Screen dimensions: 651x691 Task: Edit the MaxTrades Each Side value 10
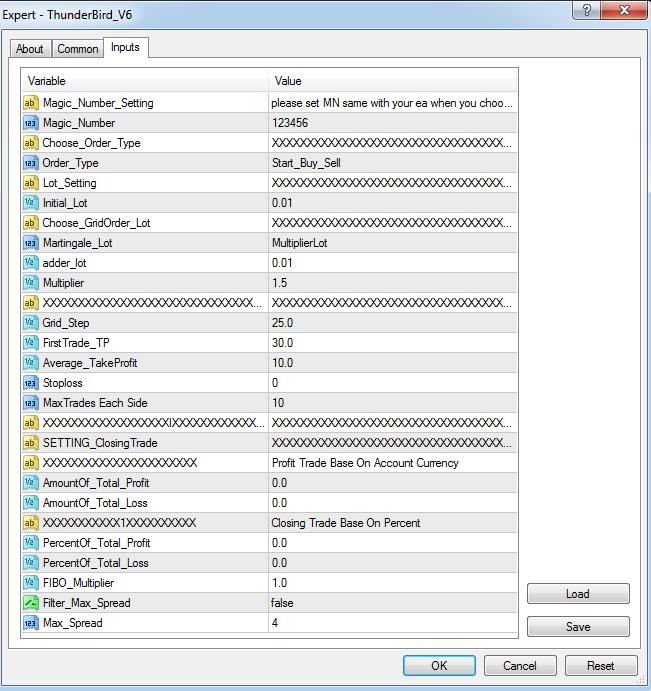(393, 403)
